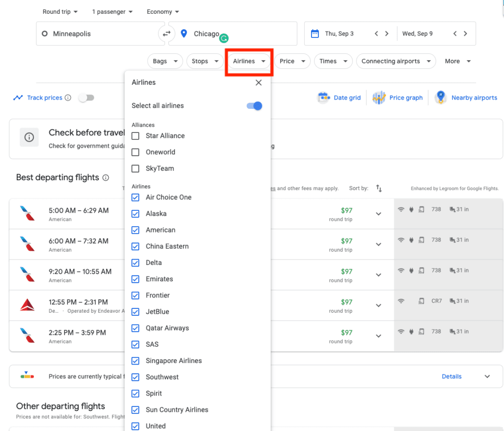Screen dimensions: 504x431
Task: Close the Airlines filter panel
Action: pyautogui.click(x=258, y=82)
